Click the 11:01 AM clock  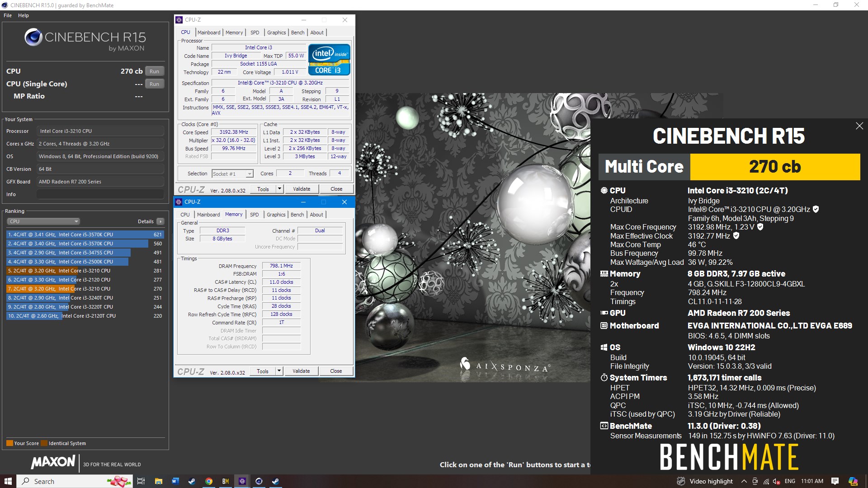click(x=812, y=481)
